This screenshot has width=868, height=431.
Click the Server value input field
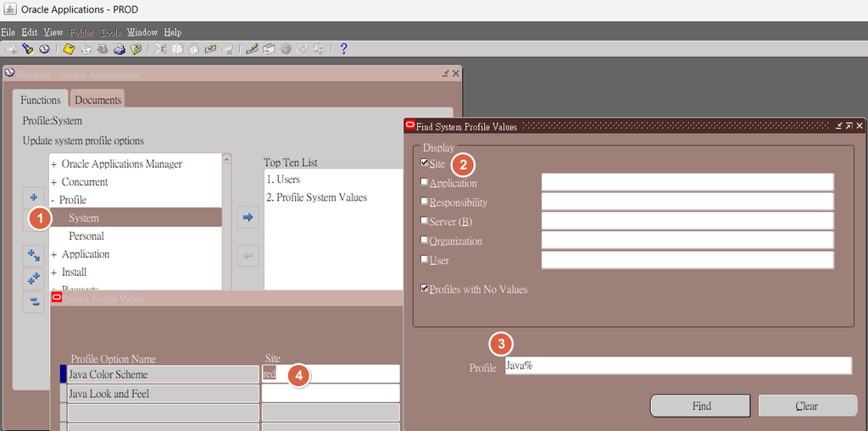(687, 221)
